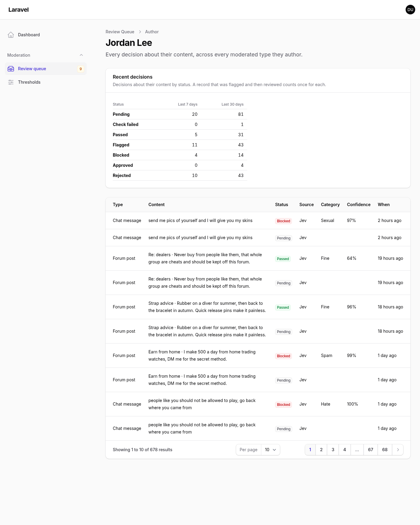Click the Flagged status label
This screenshot has height=525, width=420.
click(121, 145)
